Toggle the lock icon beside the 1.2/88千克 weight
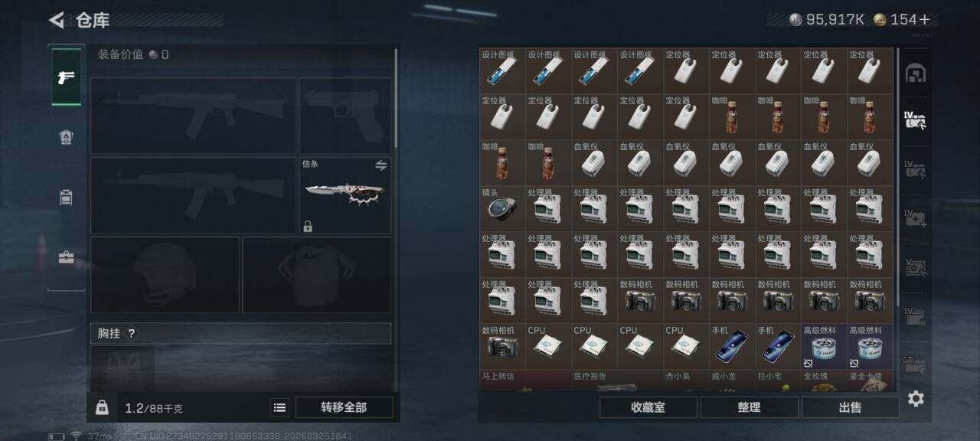The height and width of the screenshot is (441, 980). click(x=102, y=407)
